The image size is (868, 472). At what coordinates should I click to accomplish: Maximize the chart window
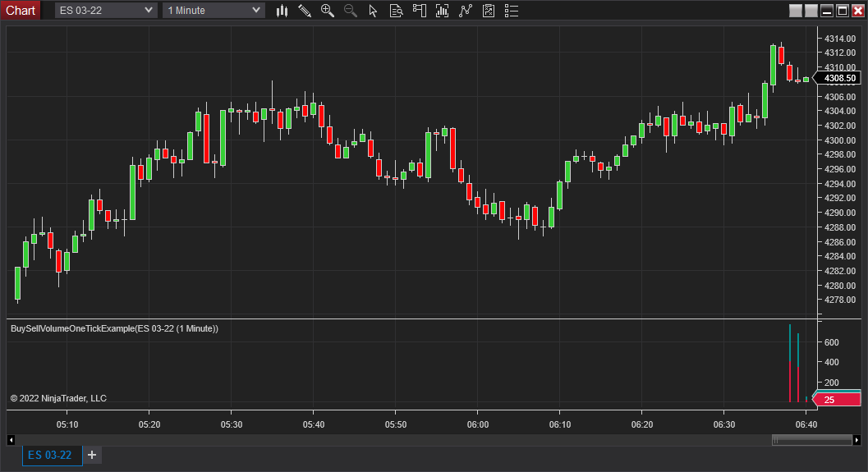(x=843, y=11)
